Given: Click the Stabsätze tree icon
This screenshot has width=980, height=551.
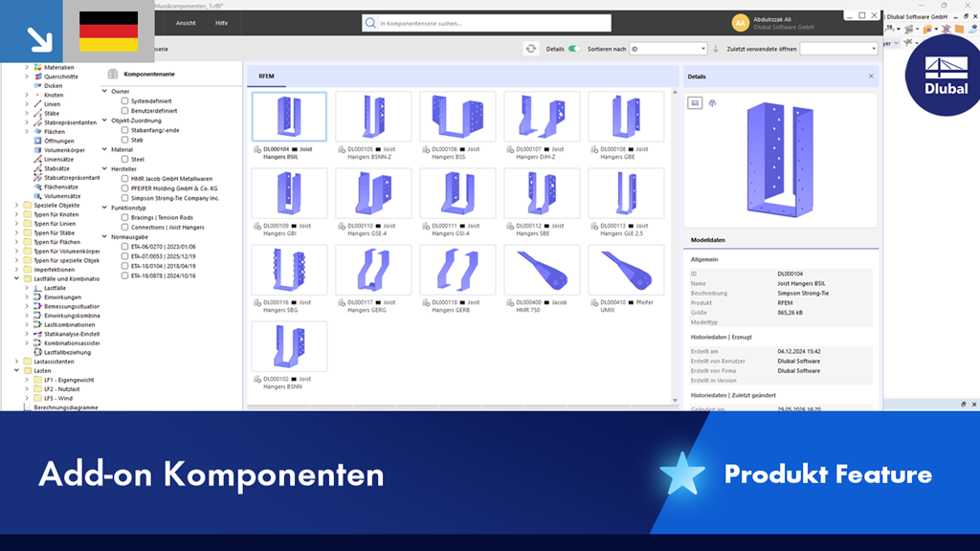Looking at the screenshot, I should (x=38, y=168).
